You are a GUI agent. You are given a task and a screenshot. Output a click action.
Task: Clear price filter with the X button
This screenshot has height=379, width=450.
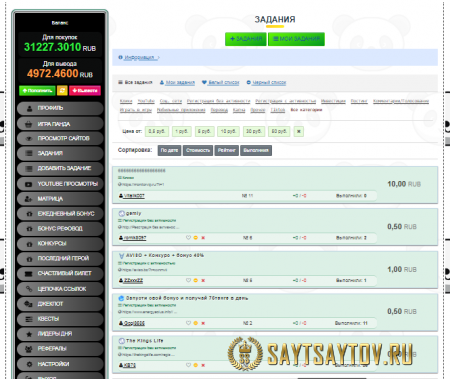pos(299,131)
